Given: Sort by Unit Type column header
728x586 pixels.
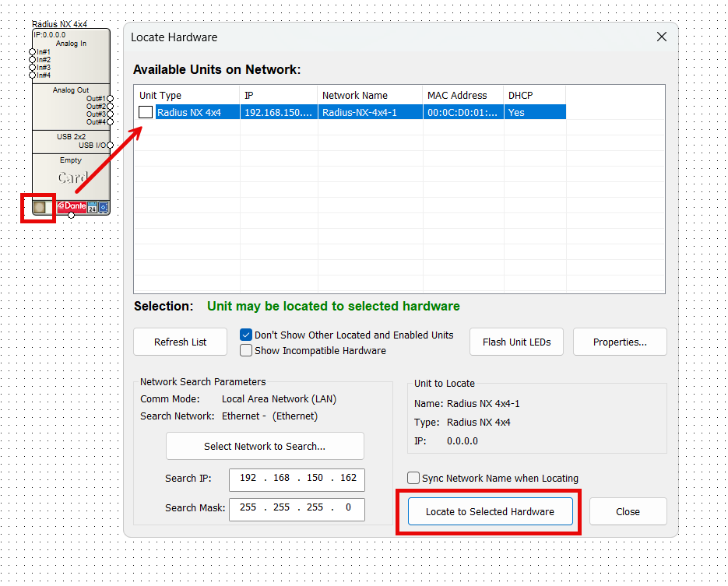Looking at the screenshot, I should coord(187,95).
